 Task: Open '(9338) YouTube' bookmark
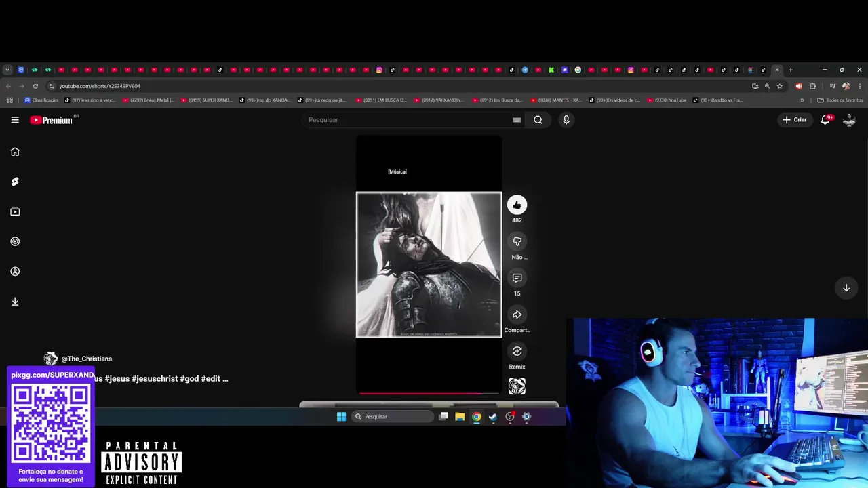[667, 100]
